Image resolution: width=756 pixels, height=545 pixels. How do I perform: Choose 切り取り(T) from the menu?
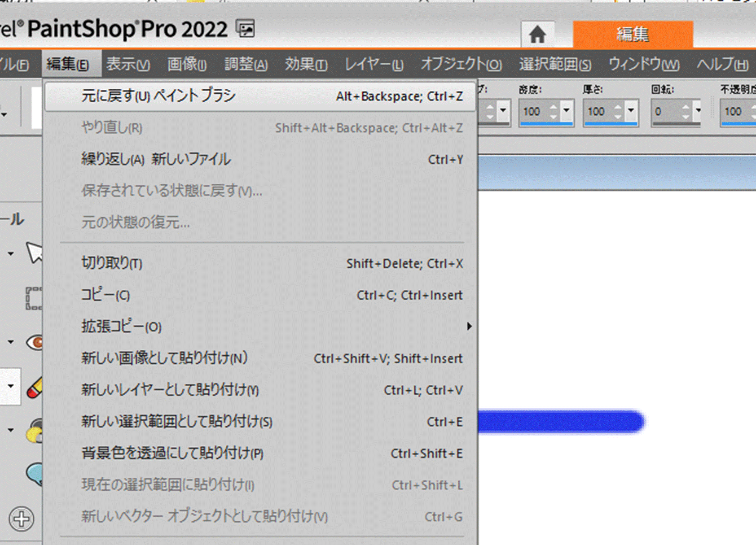(x=260, y=263)
